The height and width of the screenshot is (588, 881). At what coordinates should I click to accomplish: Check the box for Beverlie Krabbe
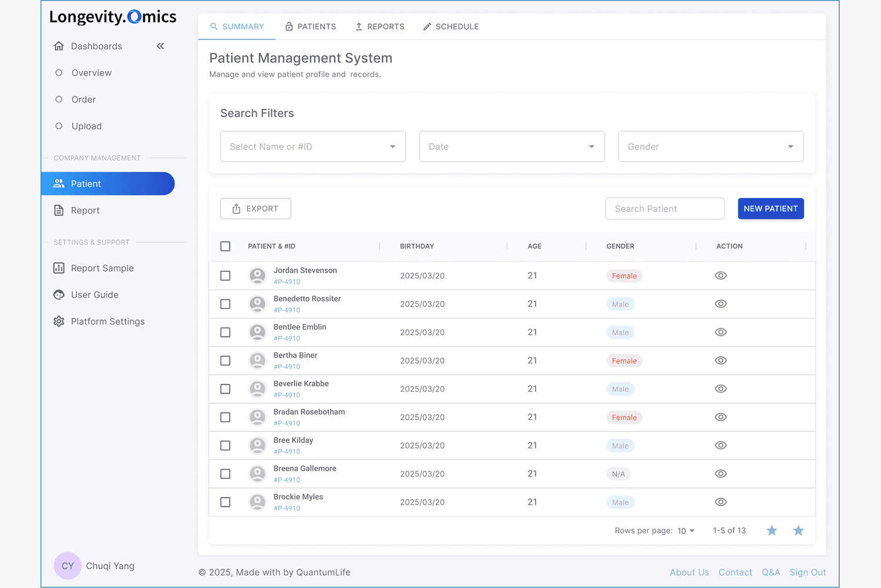(x=225, y=388)
